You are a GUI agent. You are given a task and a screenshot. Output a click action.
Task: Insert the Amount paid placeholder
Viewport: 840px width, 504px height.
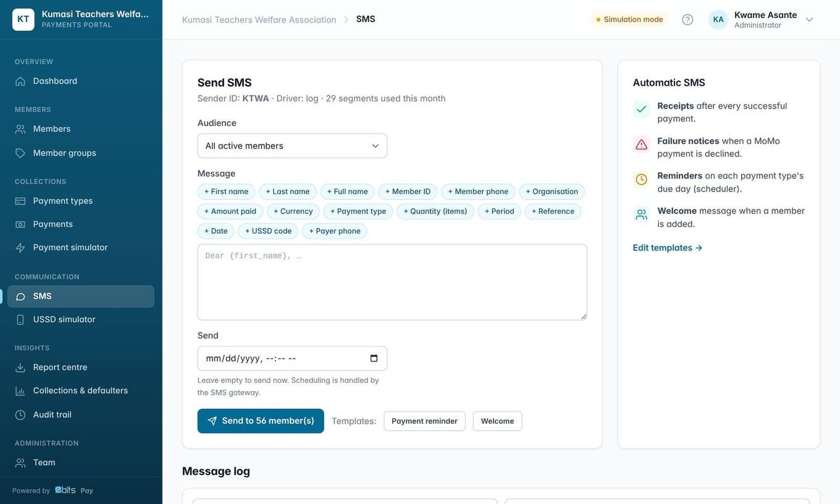pos(230,211)
